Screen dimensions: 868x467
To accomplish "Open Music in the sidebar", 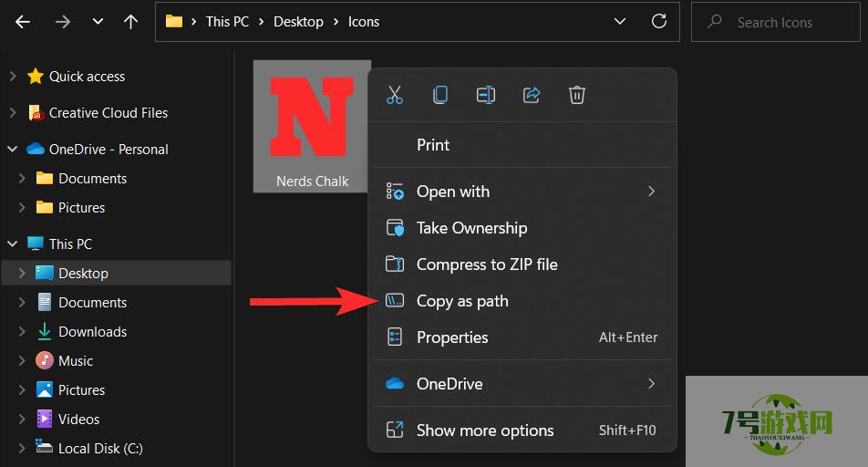I will coord(76,361).
